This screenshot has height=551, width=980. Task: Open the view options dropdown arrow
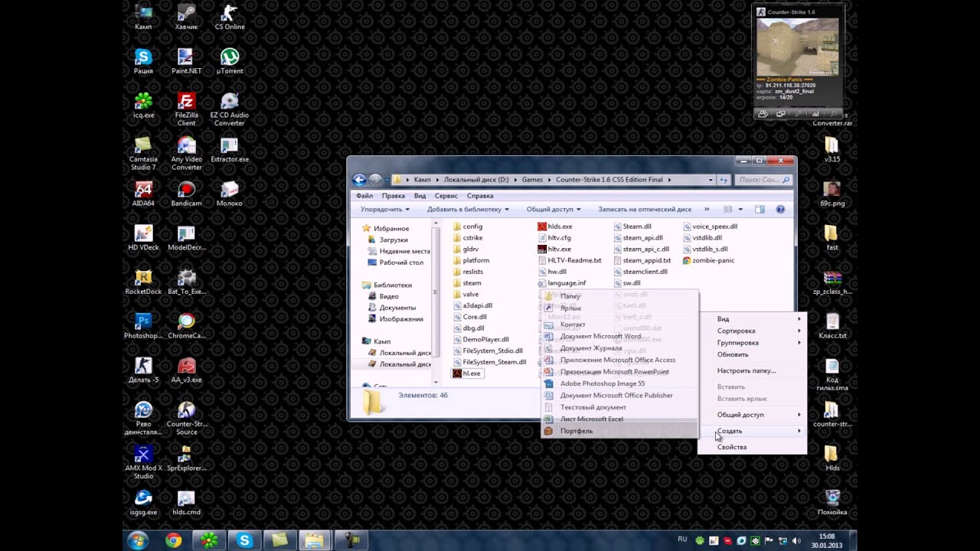740,209
